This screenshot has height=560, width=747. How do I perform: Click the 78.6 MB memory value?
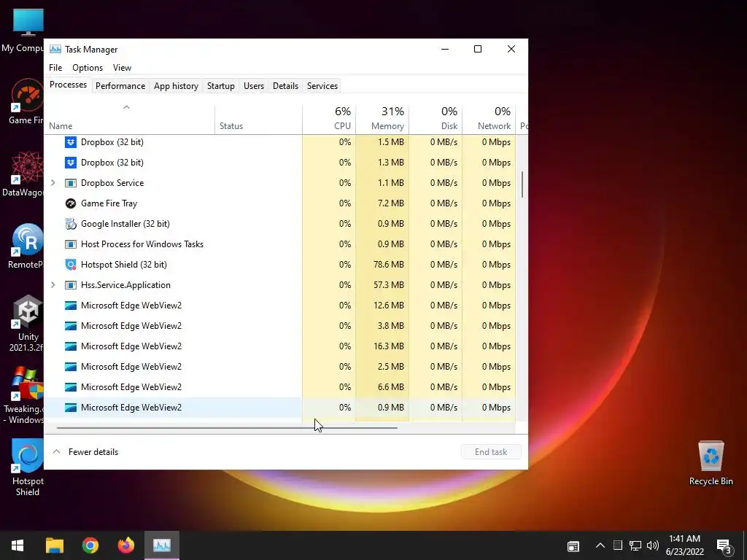tap(388, 264)
